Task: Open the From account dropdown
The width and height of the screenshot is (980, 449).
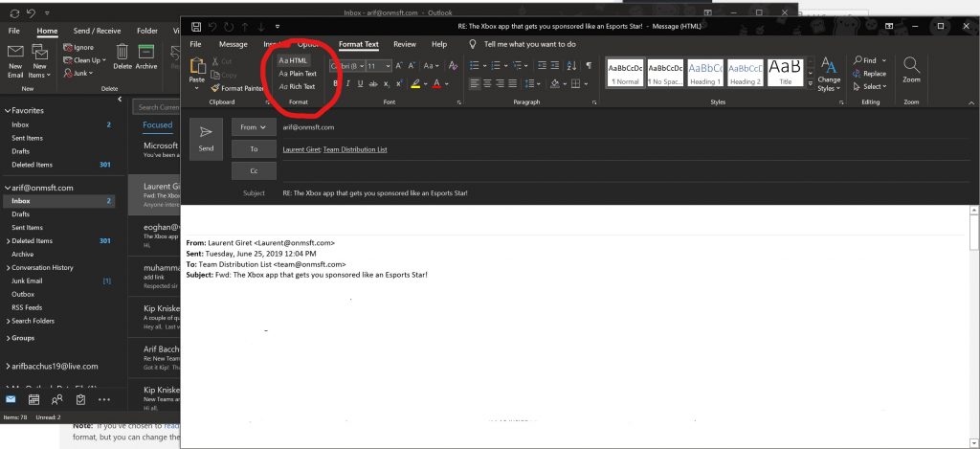Action: pos(253,127)
